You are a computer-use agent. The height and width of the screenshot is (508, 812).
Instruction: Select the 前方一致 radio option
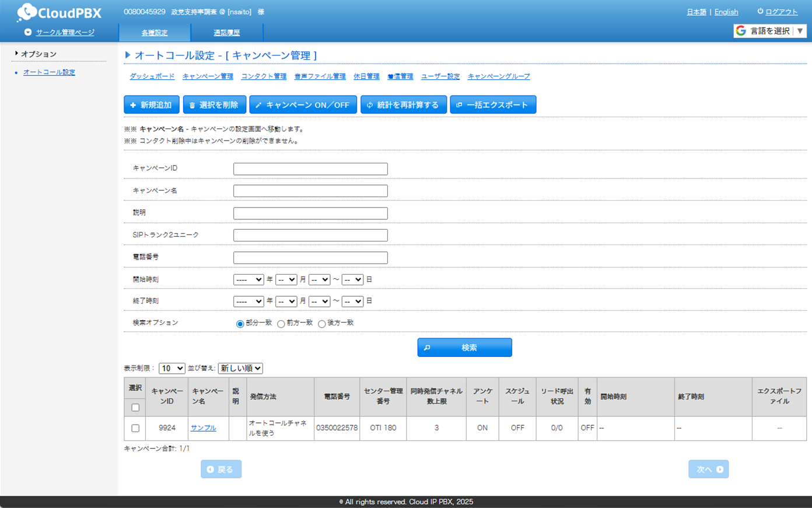click(281, 324)
